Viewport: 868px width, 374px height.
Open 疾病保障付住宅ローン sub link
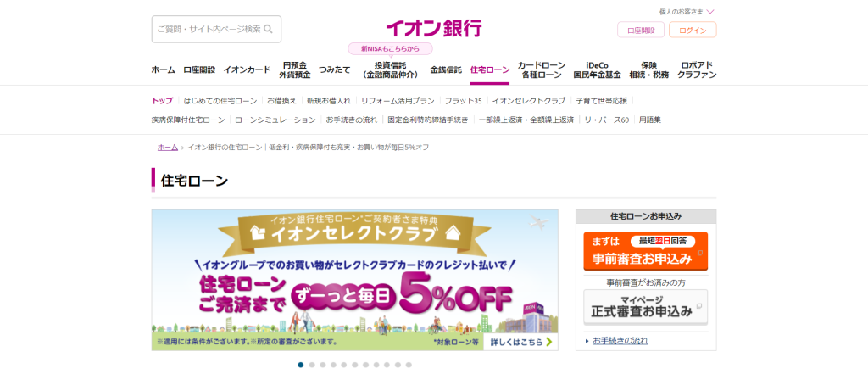click(188, 120)
